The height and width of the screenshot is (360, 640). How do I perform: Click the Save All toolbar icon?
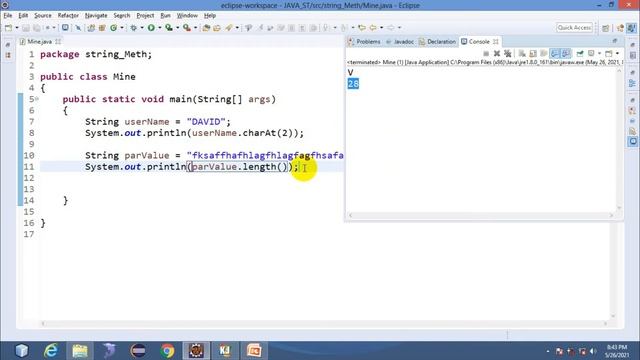point(37,28)
